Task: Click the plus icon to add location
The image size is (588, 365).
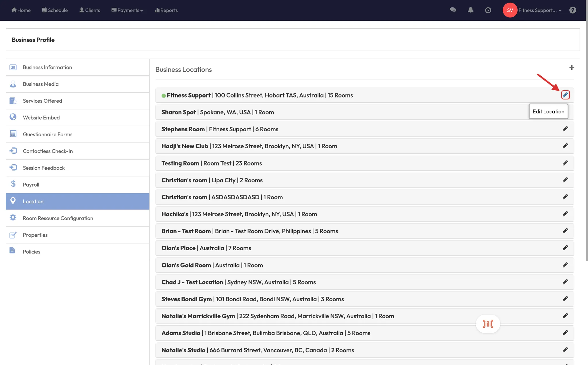Action: 572,68
